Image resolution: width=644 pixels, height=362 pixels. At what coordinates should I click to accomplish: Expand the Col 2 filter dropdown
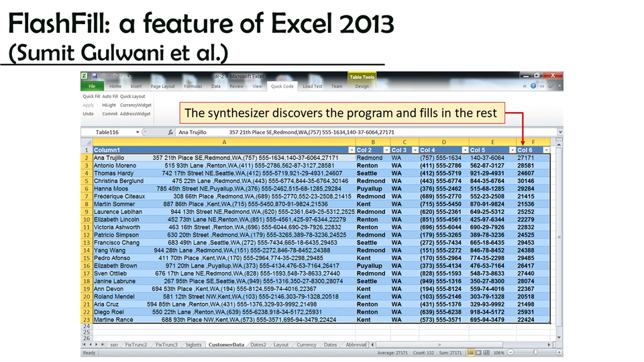(384, 150)
